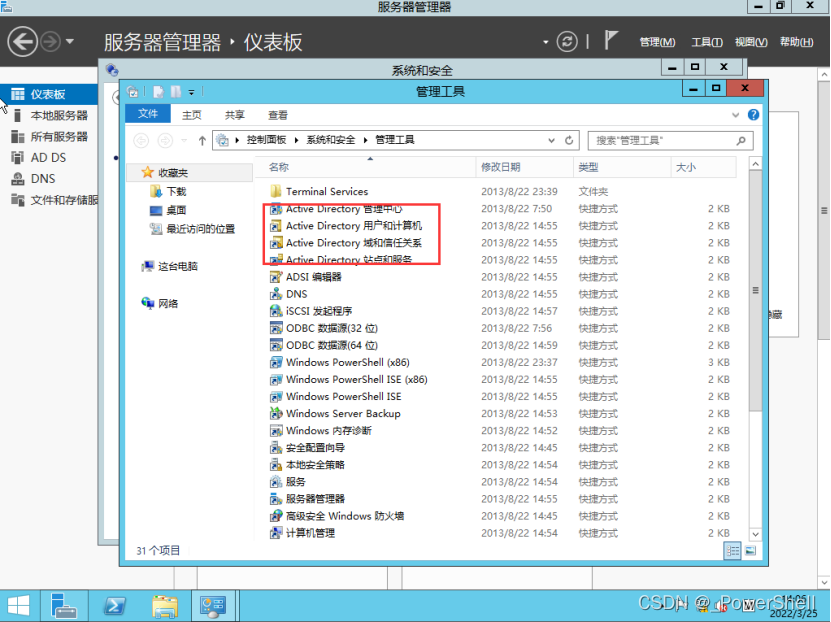This screenshot has height=622, width=831.
Task: Sort by the 修改日期 column header
Action: 525,167
